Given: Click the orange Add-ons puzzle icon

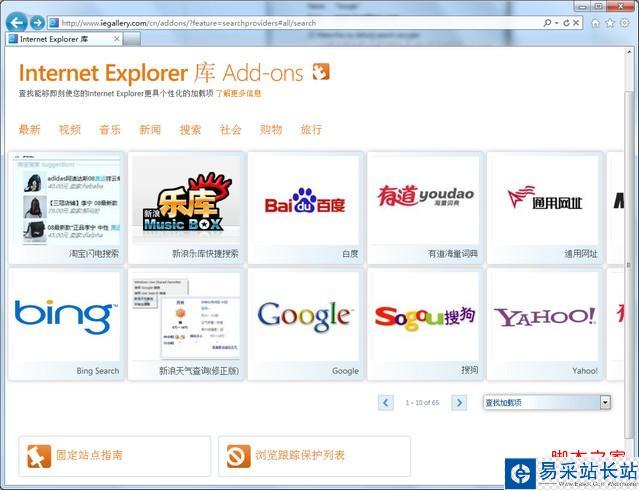Looking at the screenshot, I should click(x=321, y=72).
